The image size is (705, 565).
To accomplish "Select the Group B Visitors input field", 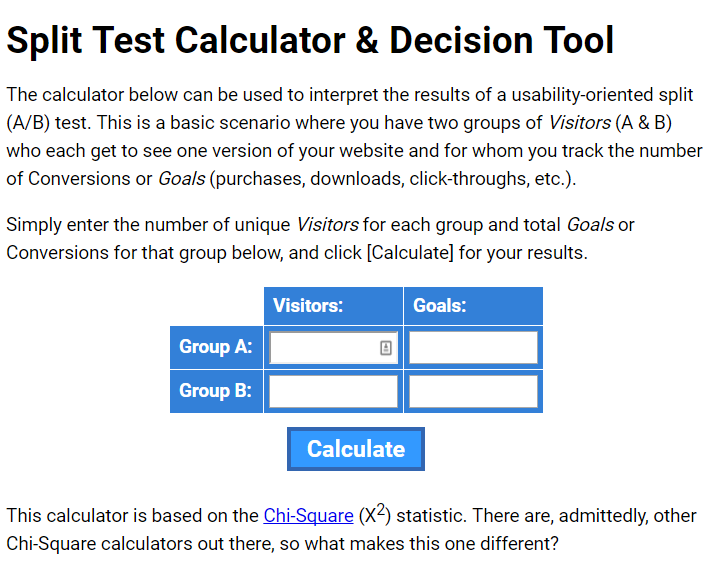I will (333, 391).
